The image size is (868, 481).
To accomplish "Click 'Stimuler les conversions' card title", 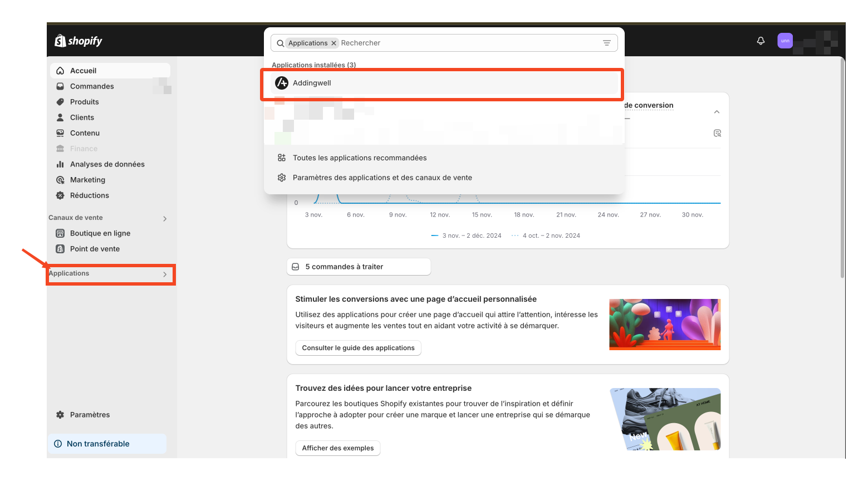I will coord(416,299).
